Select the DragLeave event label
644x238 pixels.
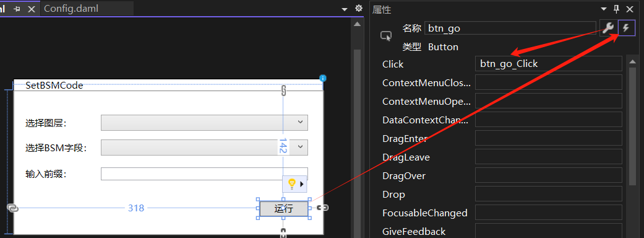(406, 157)
